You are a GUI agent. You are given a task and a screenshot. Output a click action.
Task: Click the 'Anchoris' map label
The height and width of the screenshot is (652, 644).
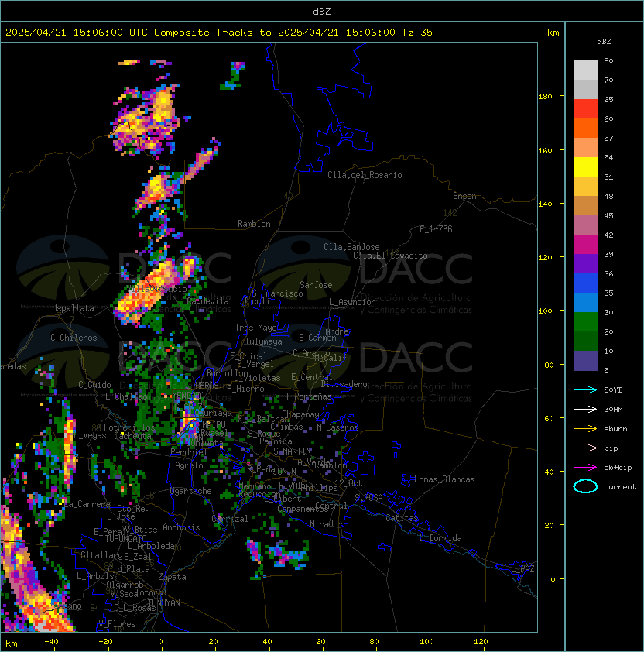point(181,527)
